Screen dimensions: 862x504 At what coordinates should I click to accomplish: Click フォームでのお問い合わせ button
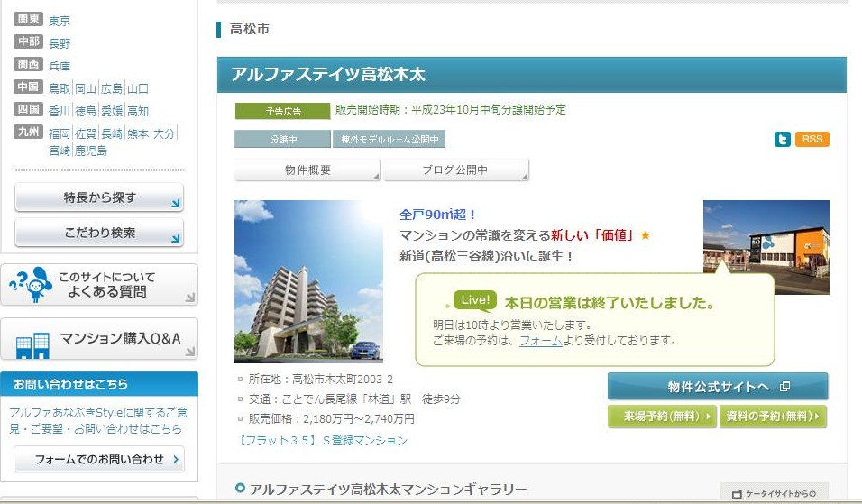tap(99, 459)
